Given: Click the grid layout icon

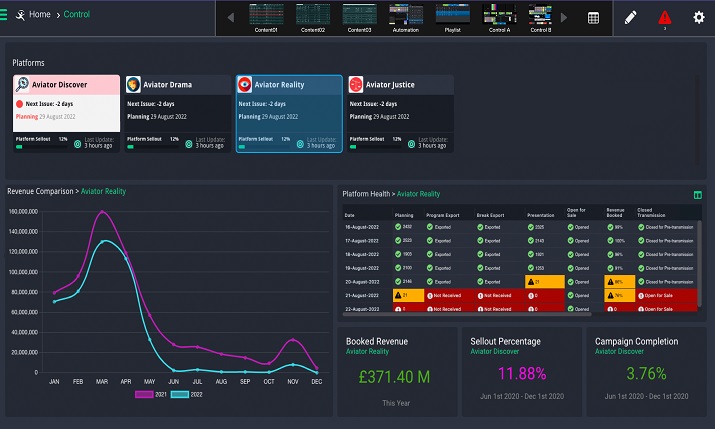Looking at the screenshot, I should point(593,18).
